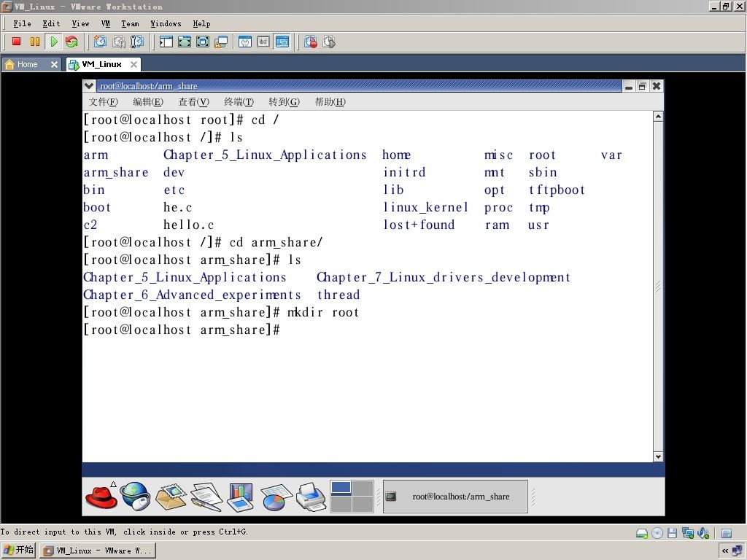
Task: Close the Home tab
Action: (54, 64)
